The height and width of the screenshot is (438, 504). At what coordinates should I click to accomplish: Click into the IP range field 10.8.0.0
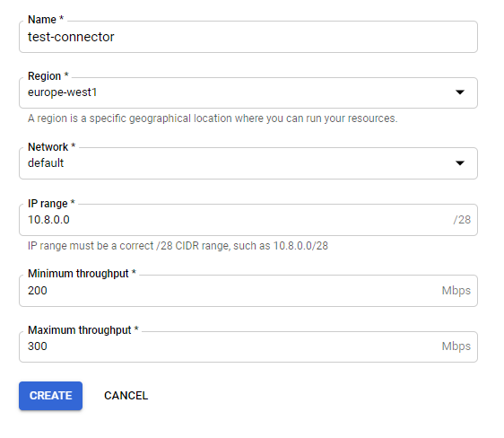coord(248,220)
